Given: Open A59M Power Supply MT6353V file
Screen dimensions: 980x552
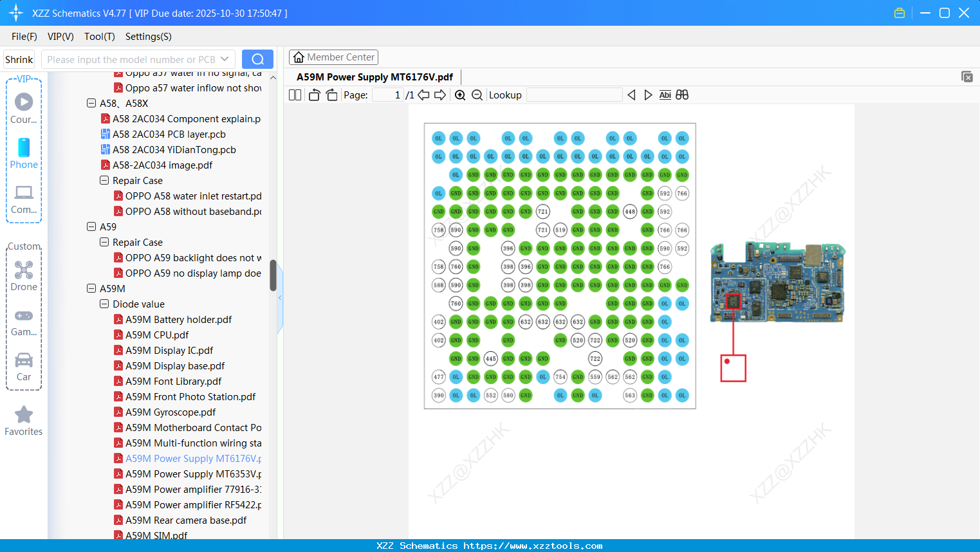Looking at the screenshot, I should pyautogui.click(x=193, y=474).
